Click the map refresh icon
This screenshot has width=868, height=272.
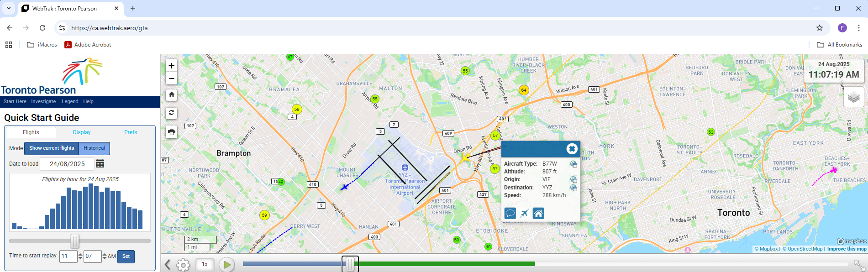click(x=171, y=113)
